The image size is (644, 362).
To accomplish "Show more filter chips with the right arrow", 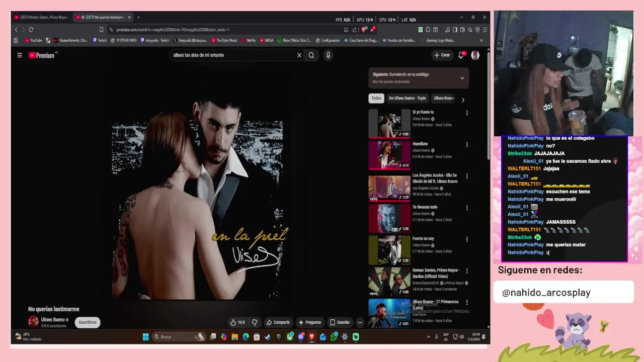I will point(463,100).
